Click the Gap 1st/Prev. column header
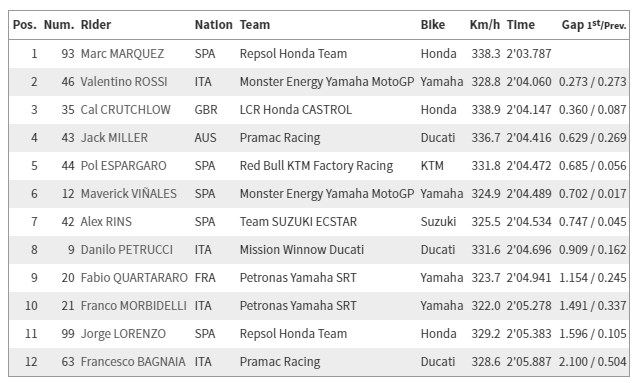The height and width of the screenshot is (383, 638). (594, 25)
